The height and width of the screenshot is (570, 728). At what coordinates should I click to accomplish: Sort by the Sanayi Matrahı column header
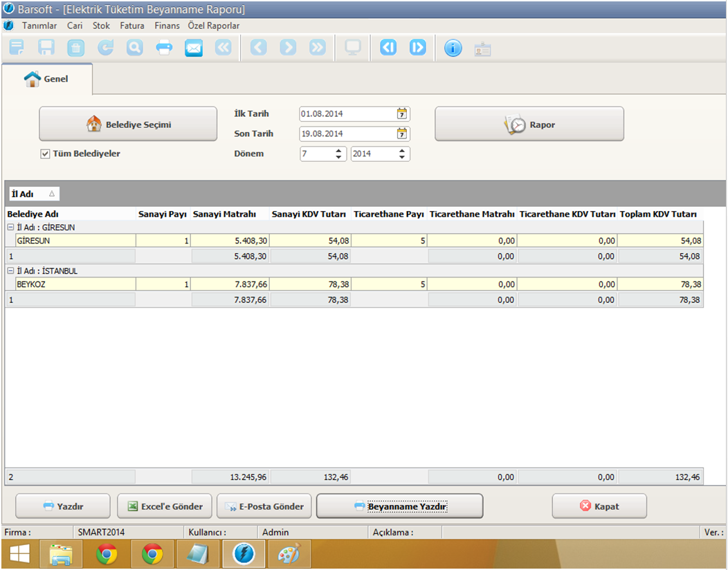229,214
